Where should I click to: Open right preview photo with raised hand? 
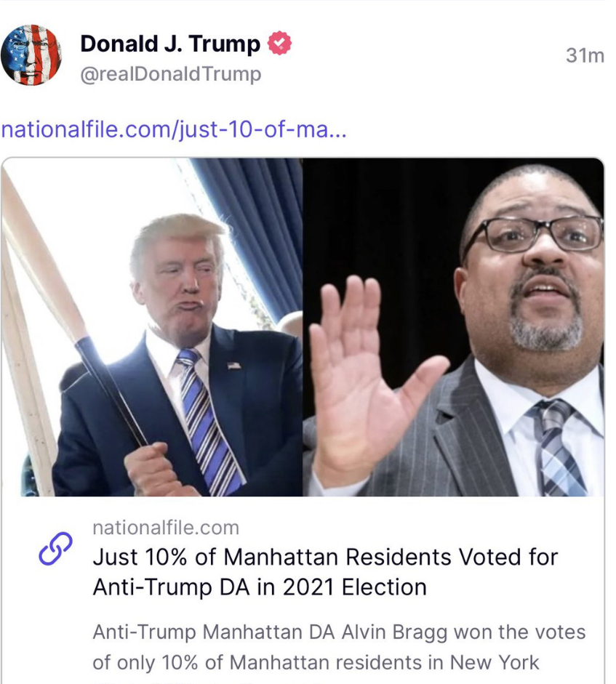[453, 327]
